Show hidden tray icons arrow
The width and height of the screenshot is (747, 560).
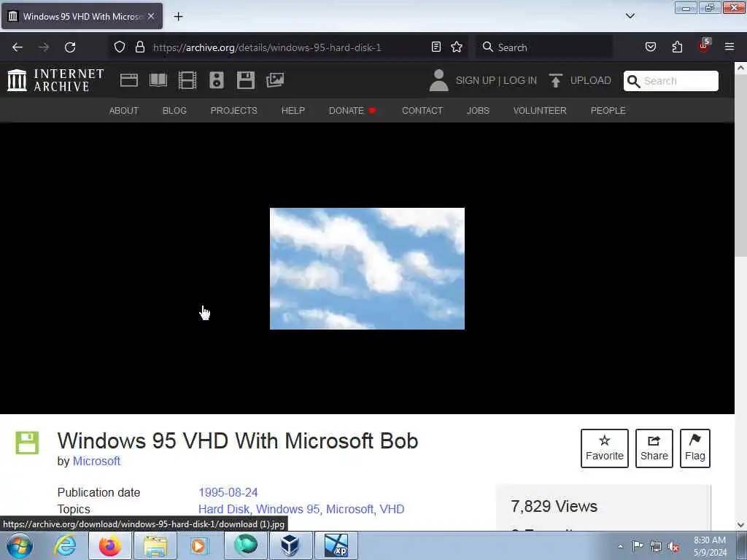pyautogui.click(x=620, y=546)
